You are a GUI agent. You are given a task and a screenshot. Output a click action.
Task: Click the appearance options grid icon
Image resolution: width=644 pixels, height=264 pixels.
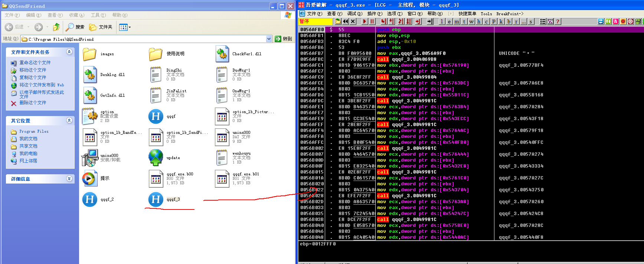[x=550, y=22]
